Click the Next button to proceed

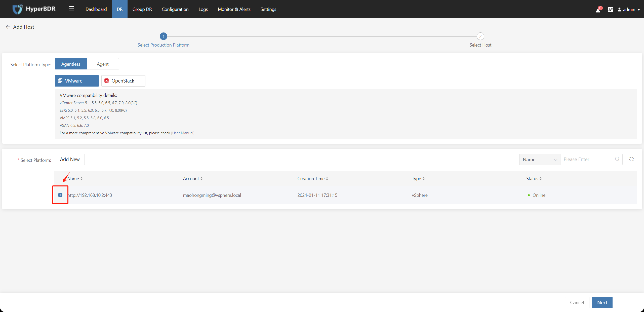click(603, 302)
